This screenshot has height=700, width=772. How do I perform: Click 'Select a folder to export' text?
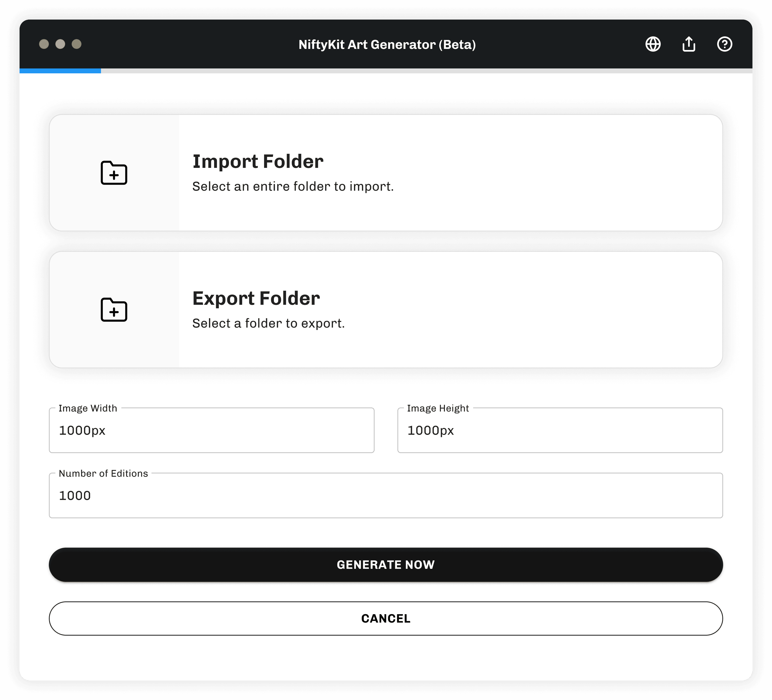pos(268,323)
